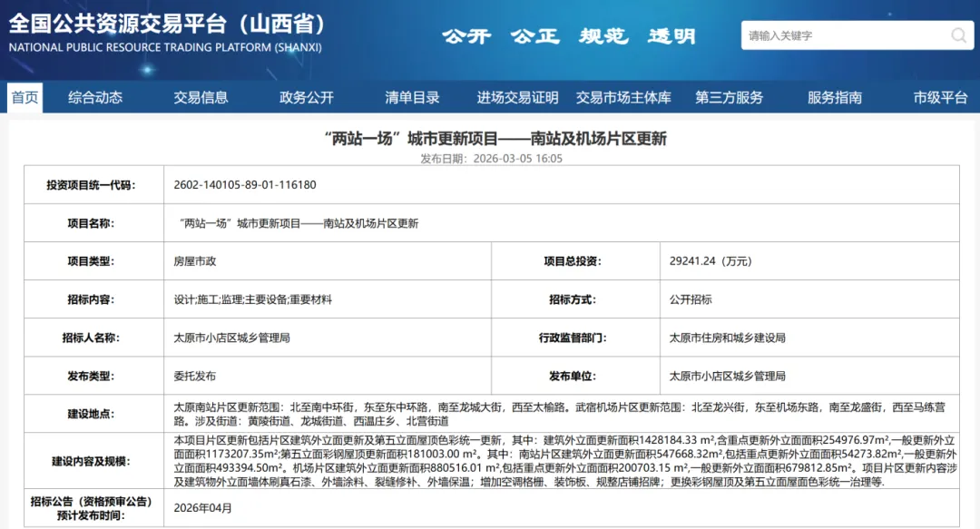
Task: Click the investment value 29241.24（万元）
Action: (x=710, y=261)
